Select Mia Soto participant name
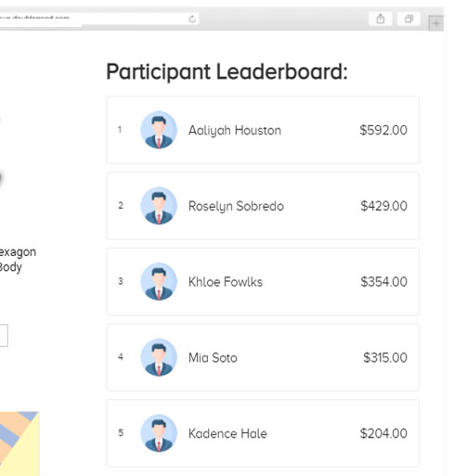Image resolution: width=454 pixels, height=476 pixels. [x=213, y=357]
